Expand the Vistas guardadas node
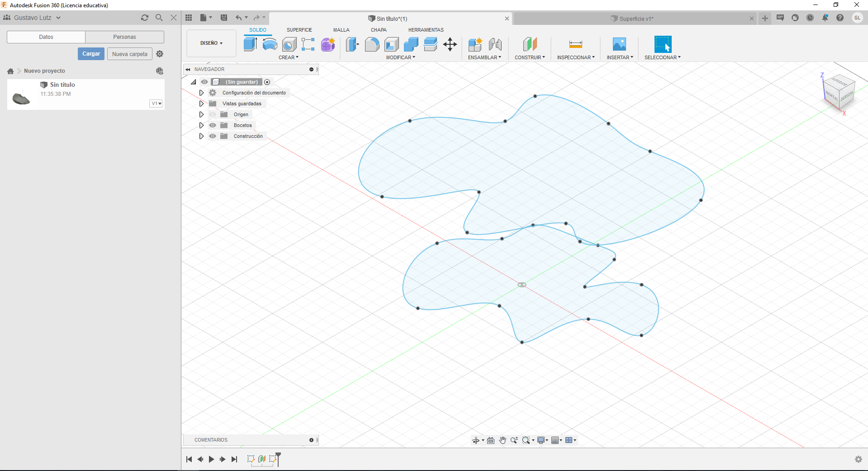The height and width of the screenshot is (471, 868). (x=201, y=104)
